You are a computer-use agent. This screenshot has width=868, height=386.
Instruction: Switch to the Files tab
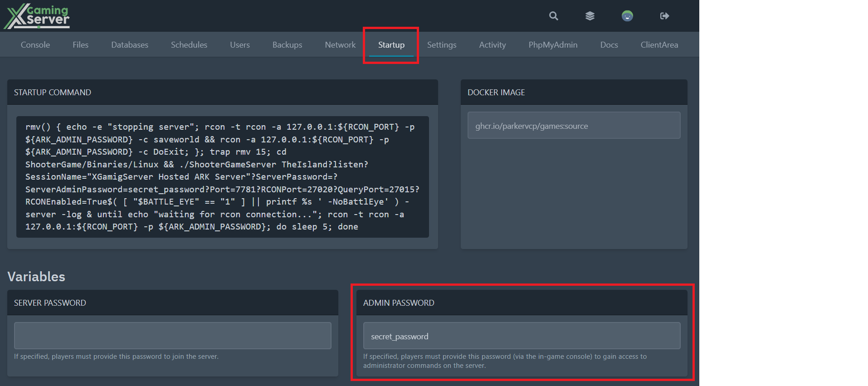tap(80, 45)
